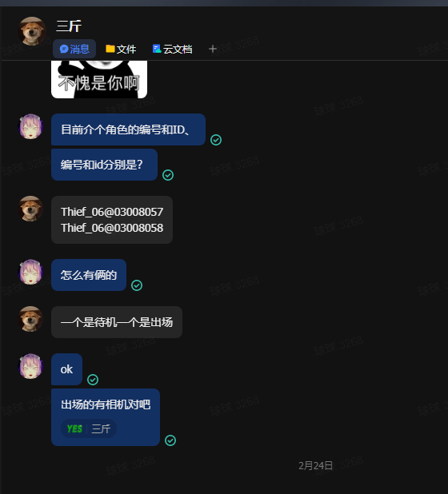Click pink-haired avatar beside 怎么有俩的
This screenshot has width=448, height=494.
tap(30, 272)
